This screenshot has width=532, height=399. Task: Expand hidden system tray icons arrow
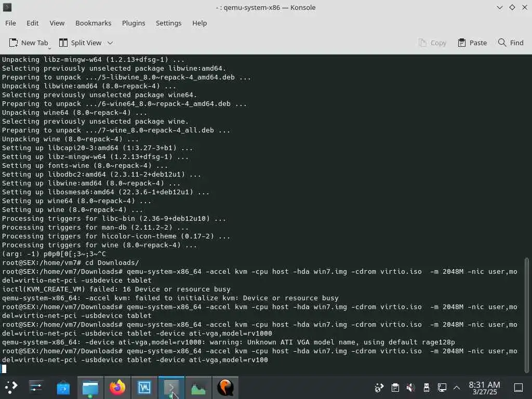pos(457,388)
